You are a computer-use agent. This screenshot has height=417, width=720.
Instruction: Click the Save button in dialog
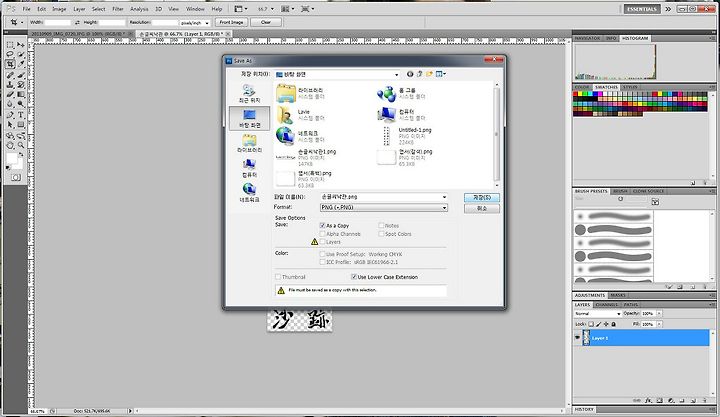pos(482,197)
